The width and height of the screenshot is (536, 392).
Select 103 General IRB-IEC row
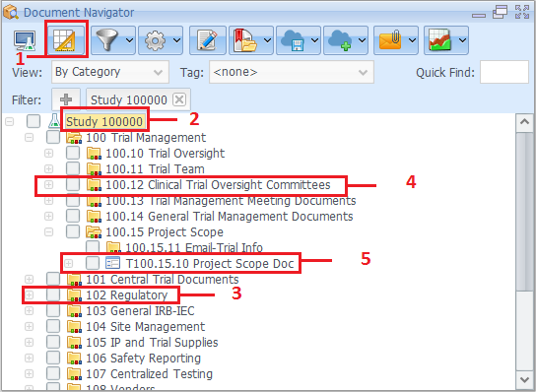(140, 310)
